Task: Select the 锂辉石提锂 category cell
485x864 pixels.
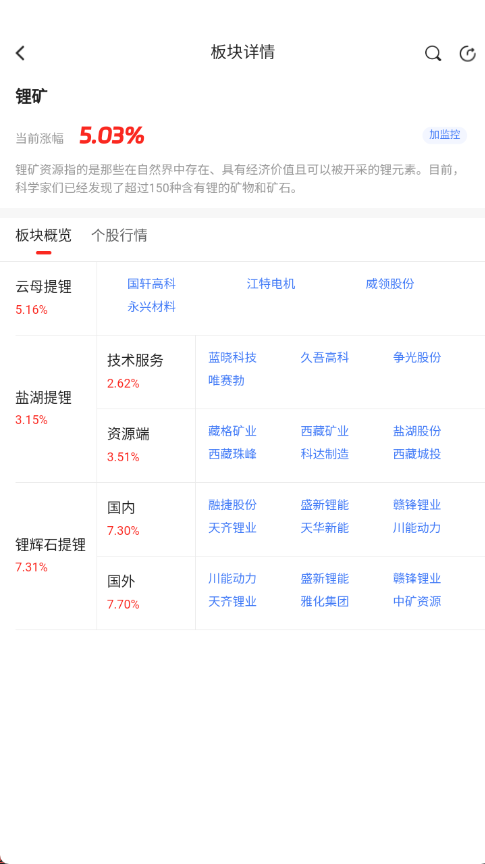Action: tap(48, 556)
